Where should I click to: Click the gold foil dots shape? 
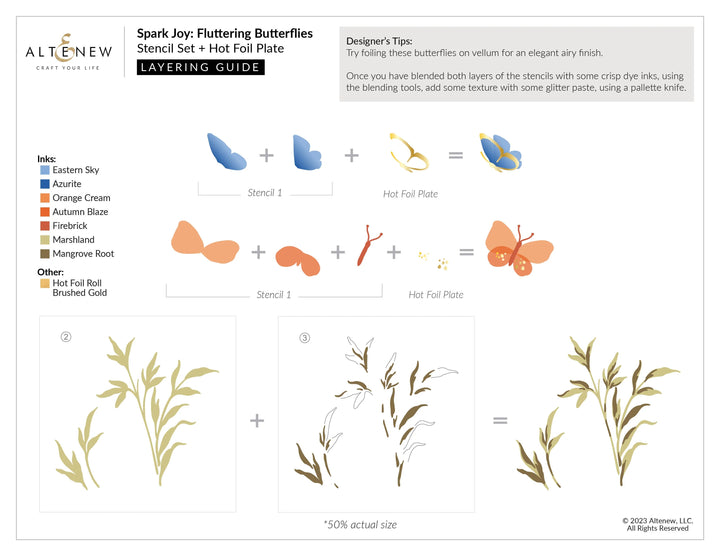coord(431,259)
